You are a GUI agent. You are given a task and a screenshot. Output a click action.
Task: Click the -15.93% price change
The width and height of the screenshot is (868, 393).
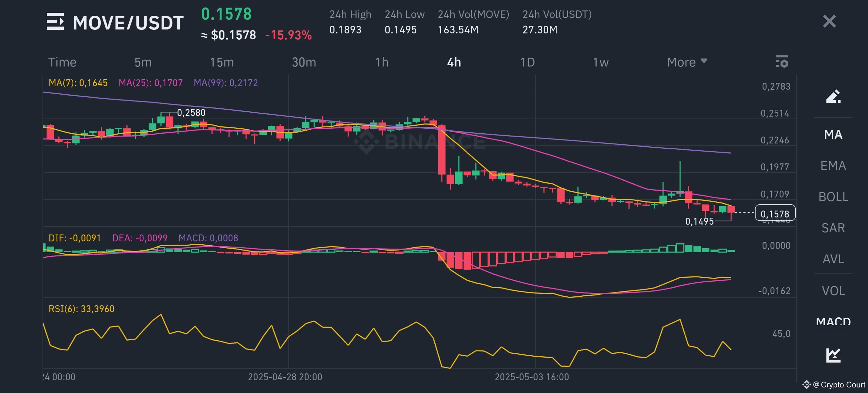(x=288, y=35)
